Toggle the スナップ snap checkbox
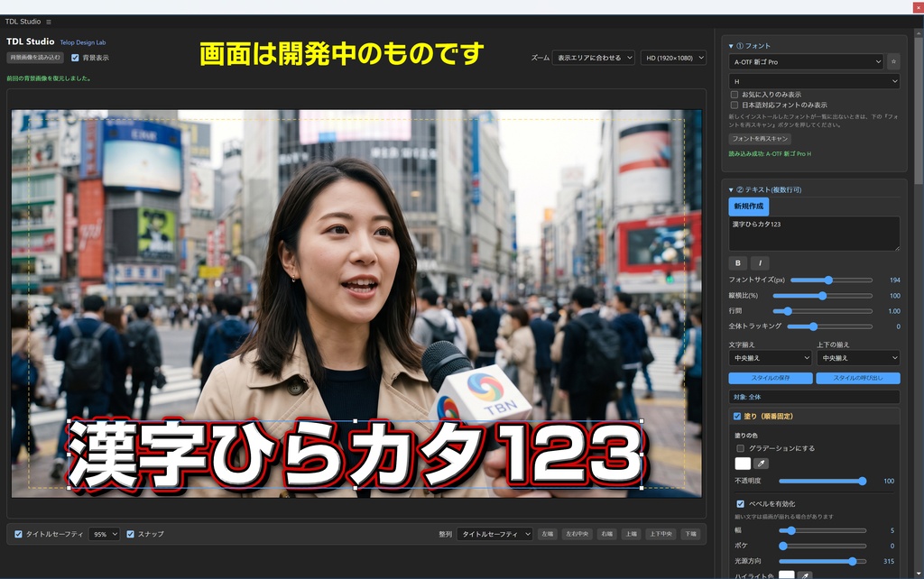Image resolution: width=924 pixels, height=579 pixels. coord(130,534)
